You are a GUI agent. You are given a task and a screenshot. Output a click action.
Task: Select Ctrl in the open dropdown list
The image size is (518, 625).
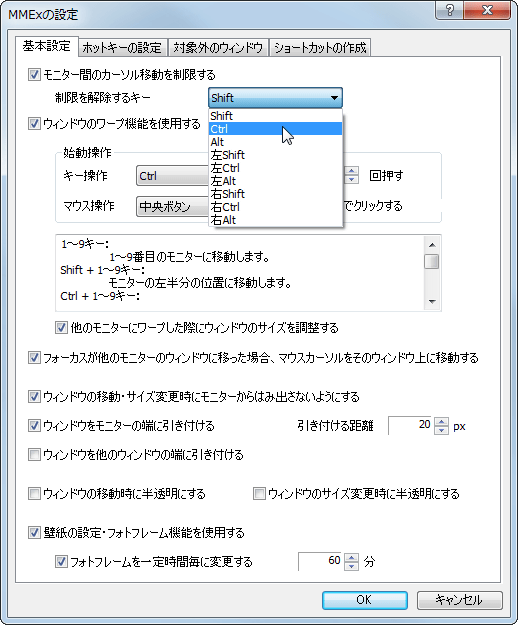click(x=275, y=129)
